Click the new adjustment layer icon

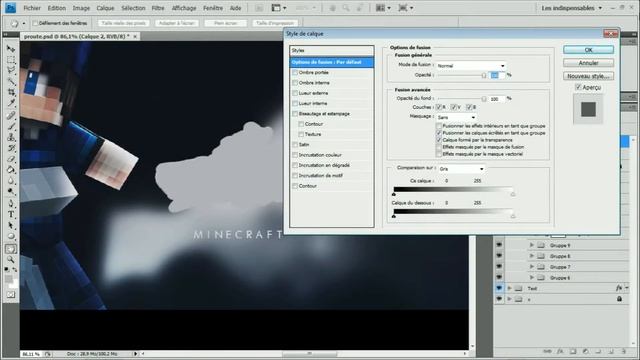[x=585, y=351]
